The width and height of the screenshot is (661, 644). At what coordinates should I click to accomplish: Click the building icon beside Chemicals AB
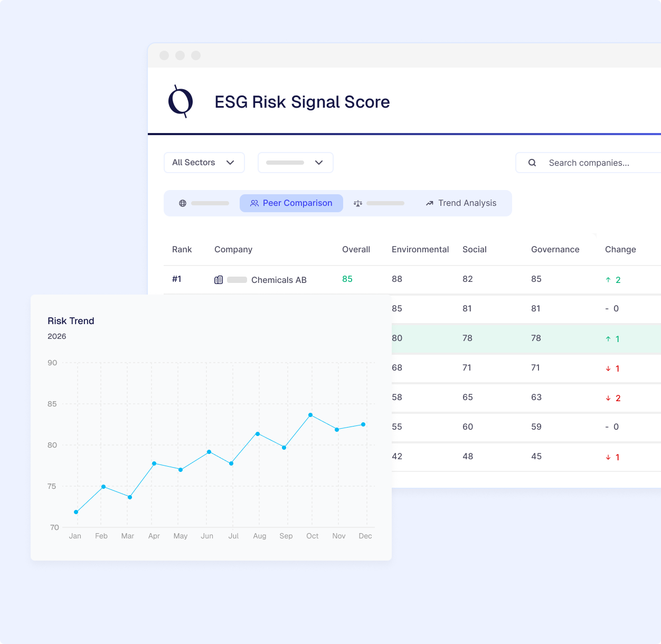[x=219, y=280]
